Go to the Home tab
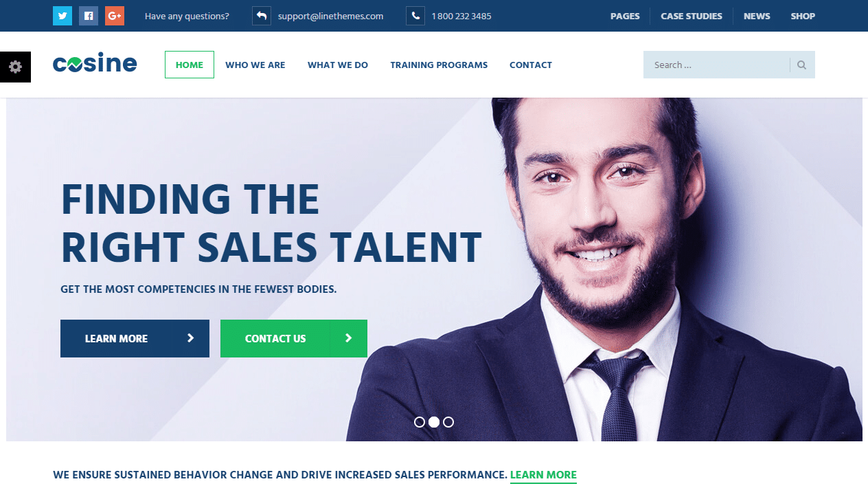Image resolution: width=868 pixels, height=486 pixels. pos(190,65)
